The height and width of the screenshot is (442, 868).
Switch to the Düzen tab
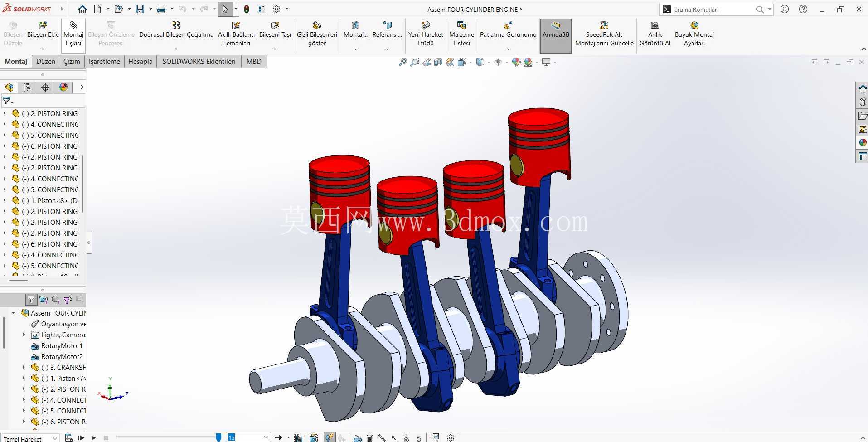45,62
